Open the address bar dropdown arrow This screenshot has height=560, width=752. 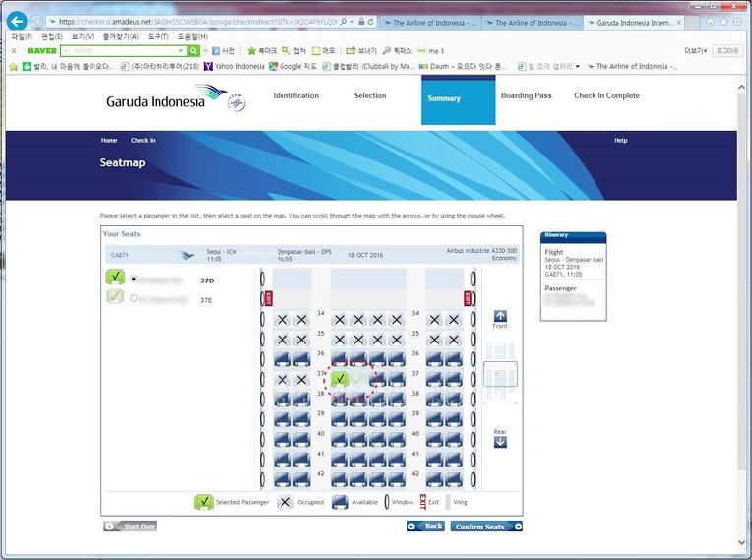pos(352,22)
